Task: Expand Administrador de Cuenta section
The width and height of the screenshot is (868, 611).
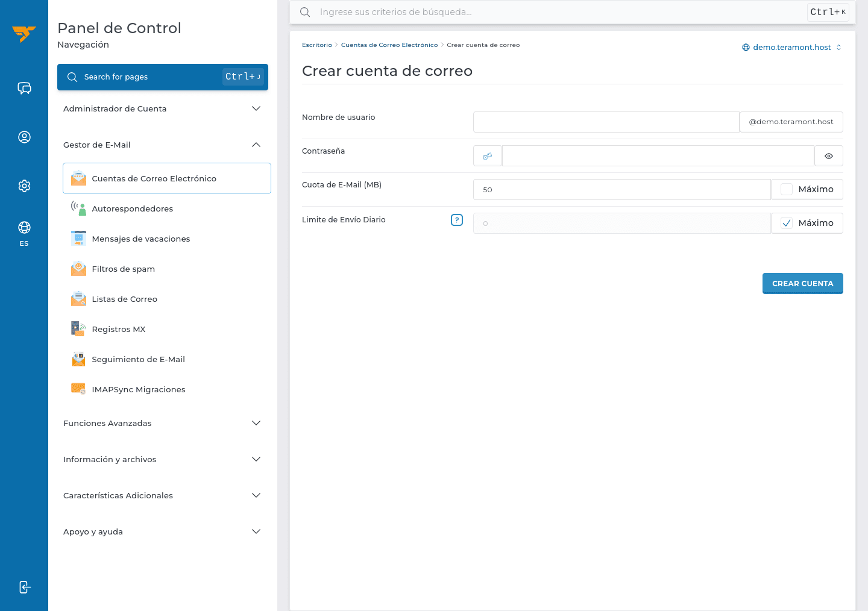Action: click(163, 108)
